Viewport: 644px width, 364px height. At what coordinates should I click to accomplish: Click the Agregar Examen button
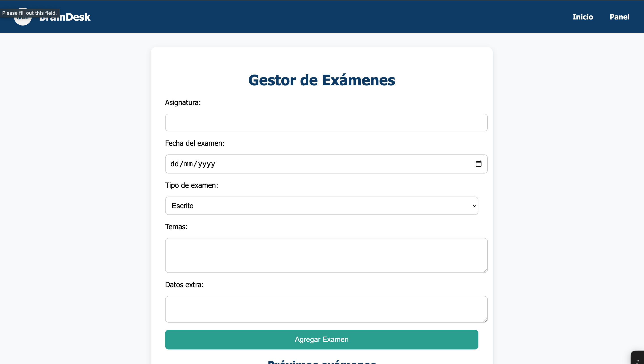[322, 339]
